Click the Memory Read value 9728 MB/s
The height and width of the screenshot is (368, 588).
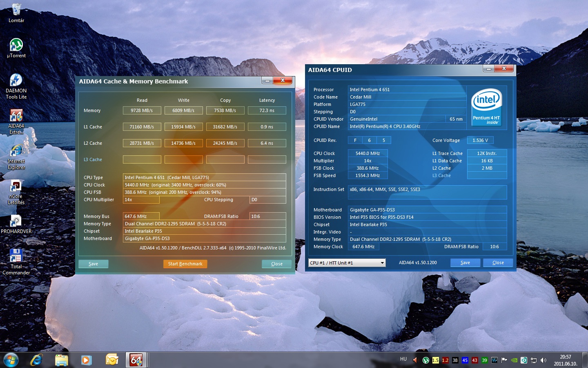point(142,110)
